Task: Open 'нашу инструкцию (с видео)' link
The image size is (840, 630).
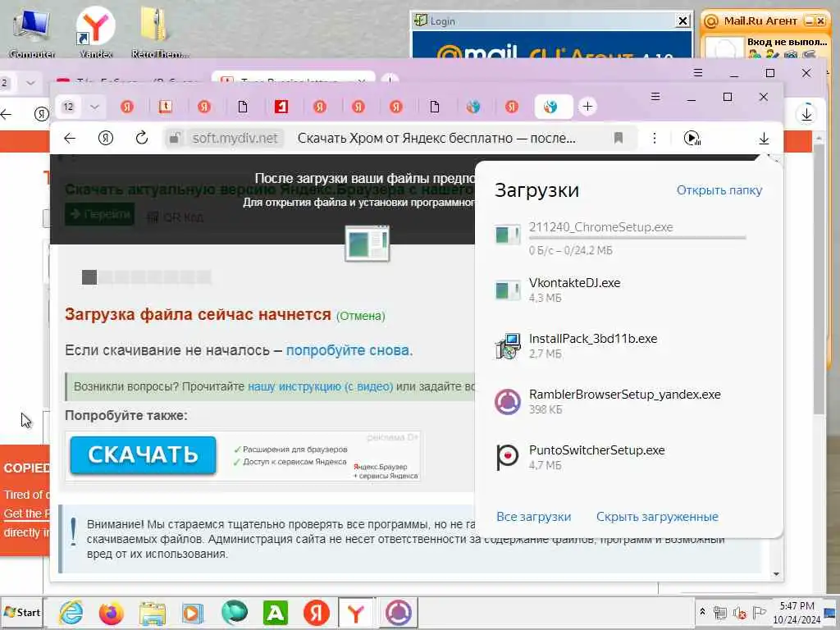Action: click(321, 386)
